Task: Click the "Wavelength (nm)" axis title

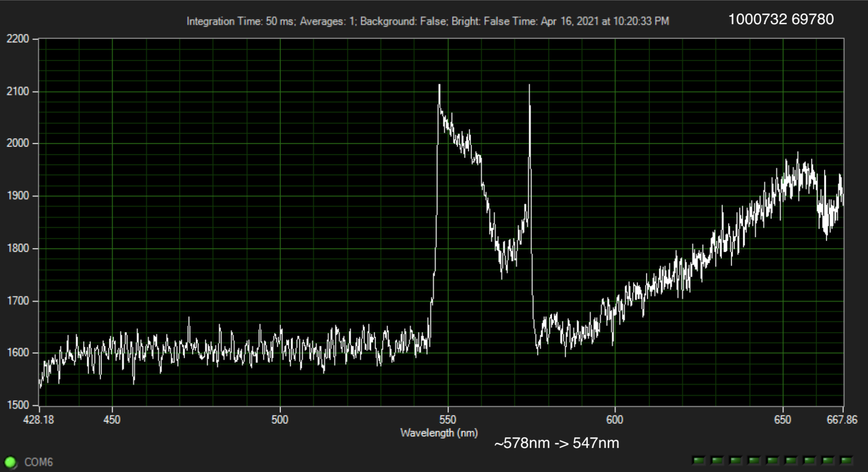Action: click(439, 433)
